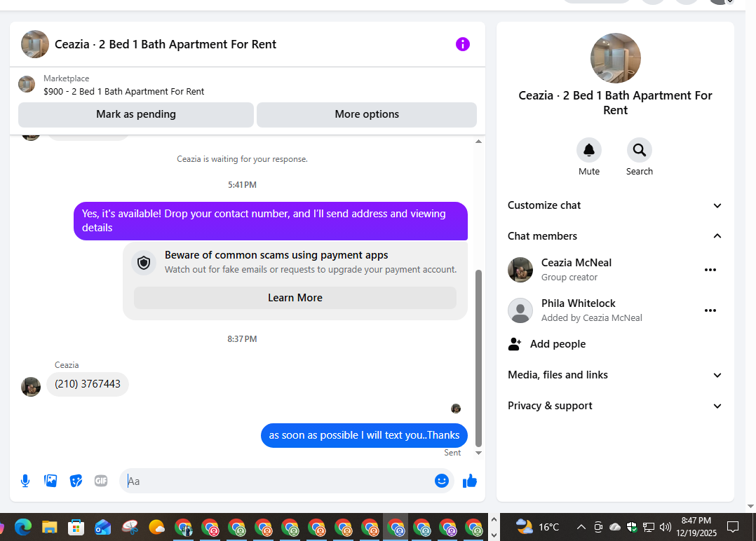Open the sticker picker icon

[x=76, y=481]
